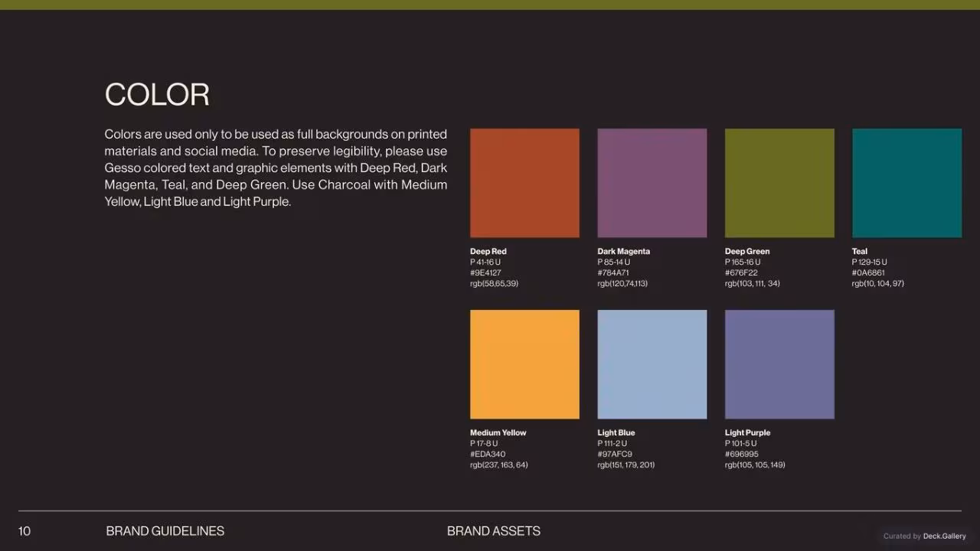The width and height of the screenshot is (980, 551).
Task: Click the value rgb(105, 105, 149)
Action: point(755,465)
